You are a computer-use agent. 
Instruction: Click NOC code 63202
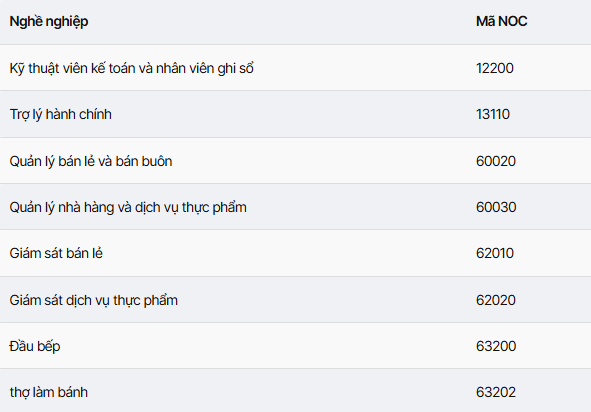[x=496, y=392]
